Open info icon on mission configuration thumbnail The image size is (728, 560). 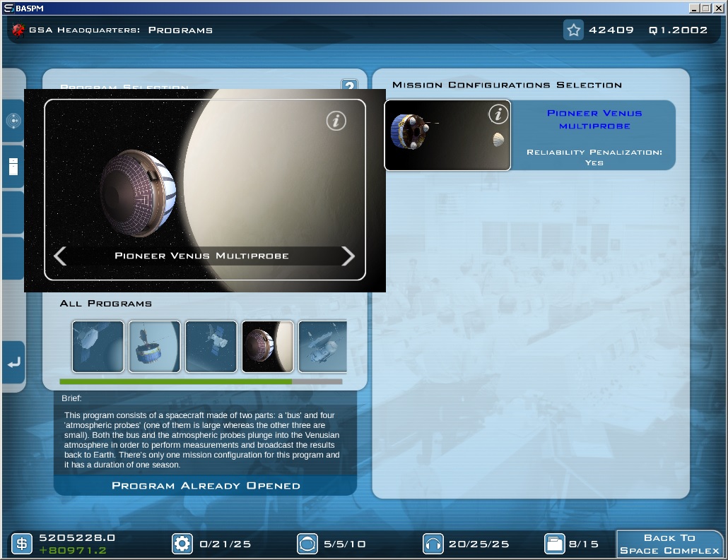click(x=498, y=114)
